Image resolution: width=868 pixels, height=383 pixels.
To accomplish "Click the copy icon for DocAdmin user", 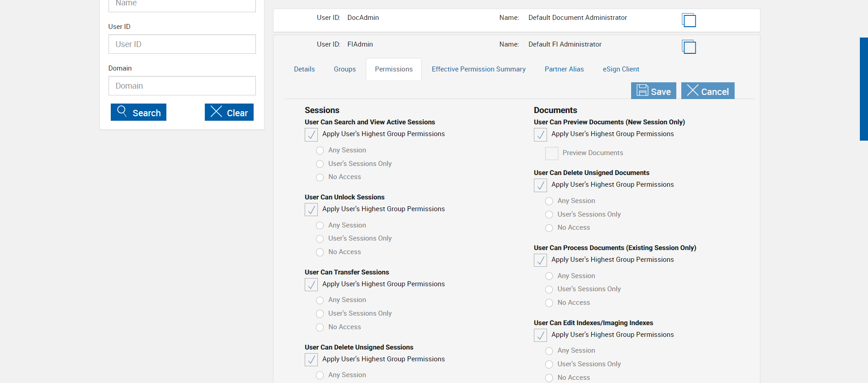I will 689,20.
